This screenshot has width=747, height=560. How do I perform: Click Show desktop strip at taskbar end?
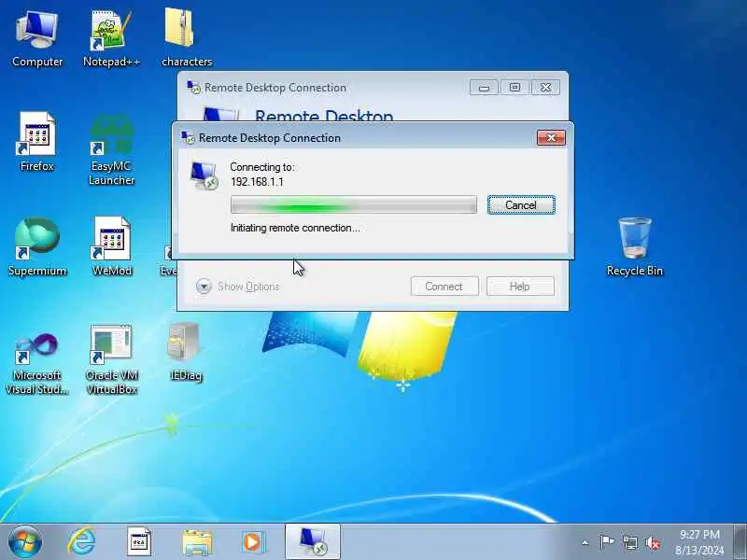740,542
